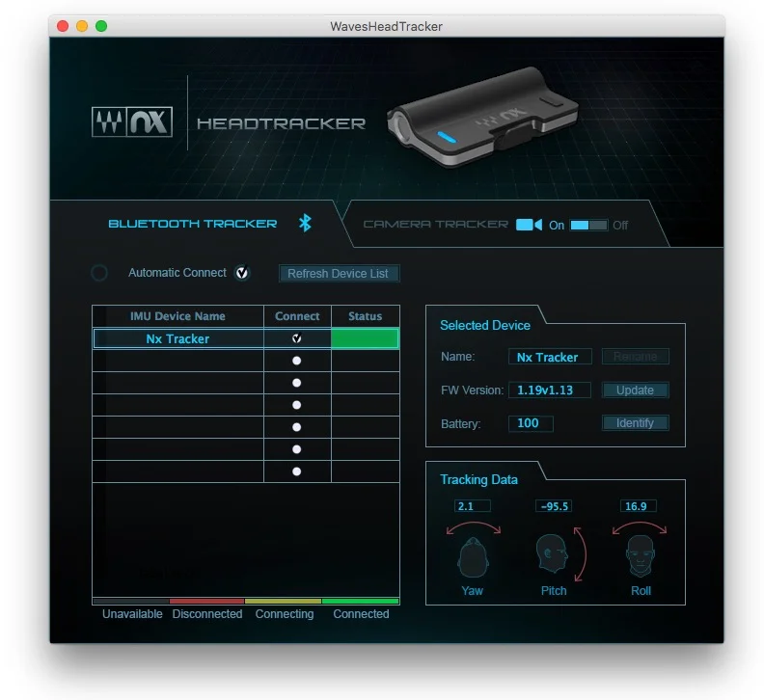
Task: Click the Connect column header
Action: [297, 316]
